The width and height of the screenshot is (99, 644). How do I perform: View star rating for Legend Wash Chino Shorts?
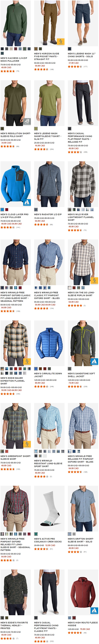click(x=75, y=67)
